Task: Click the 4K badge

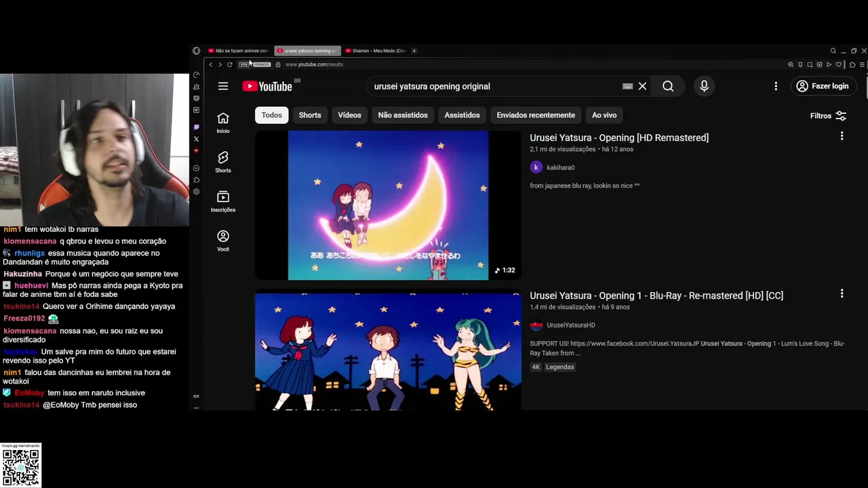Action: (x=536, y=367)
